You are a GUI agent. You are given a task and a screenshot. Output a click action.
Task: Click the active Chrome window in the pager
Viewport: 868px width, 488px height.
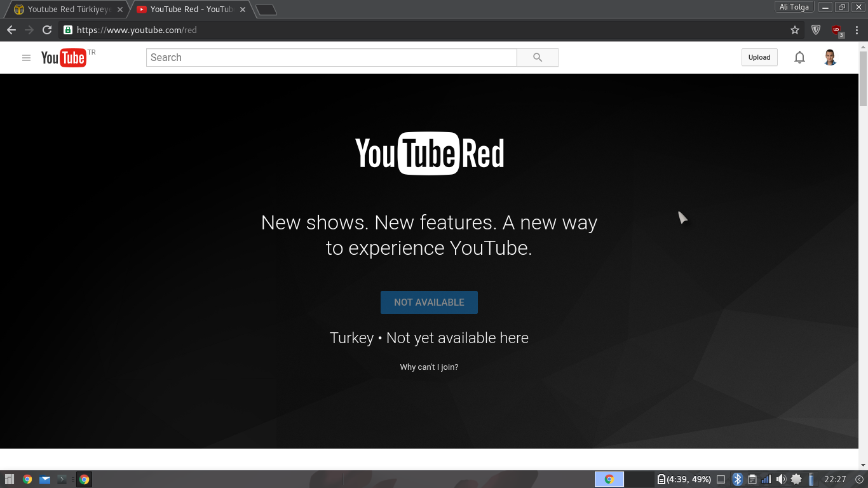click(609, 479)
